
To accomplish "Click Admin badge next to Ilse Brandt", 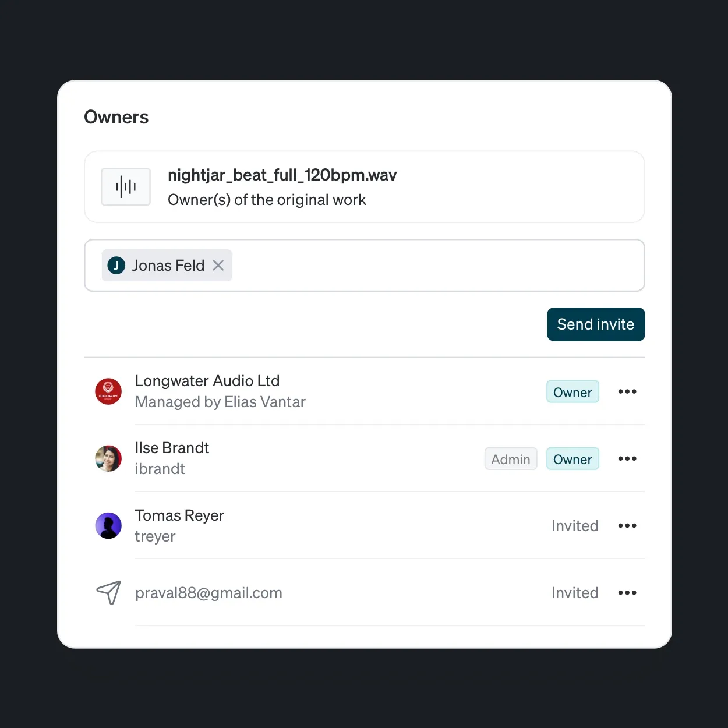I will click(511, 459).
